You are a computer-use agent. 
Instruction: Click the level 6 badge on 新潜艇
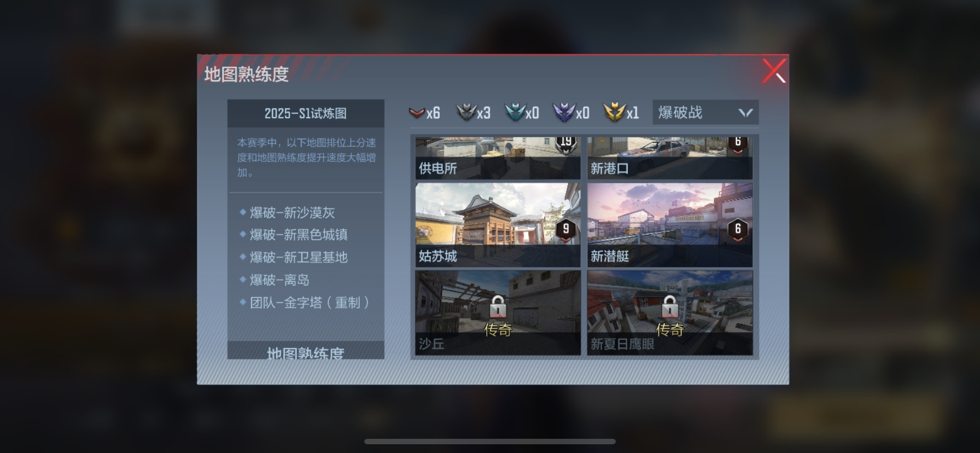click(738, 230)
